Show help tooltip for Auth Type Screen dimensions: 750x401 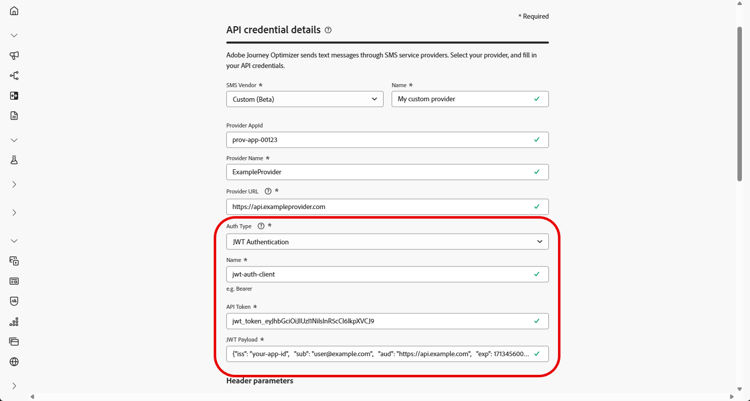click(261, 226)
